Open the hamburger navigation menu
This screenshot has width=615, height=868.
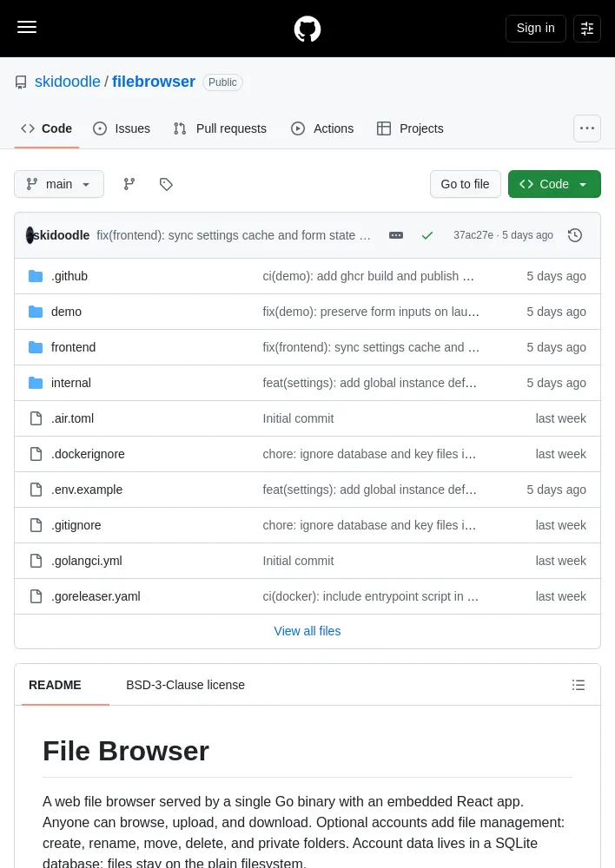pyautogui.click(x=27, y=28)
